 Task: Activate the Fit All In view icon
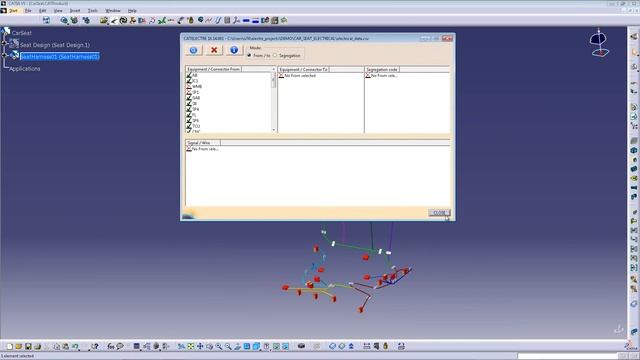(x=191, y=347)
